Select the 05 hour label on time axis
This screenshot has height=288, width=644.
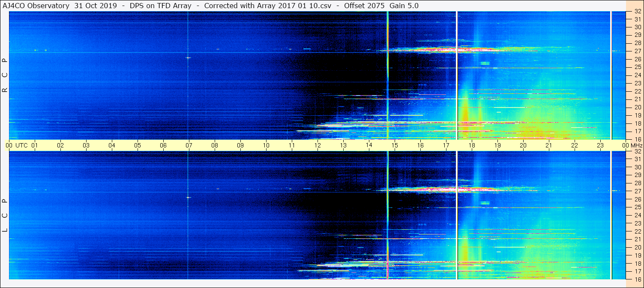tap(138, 145)
